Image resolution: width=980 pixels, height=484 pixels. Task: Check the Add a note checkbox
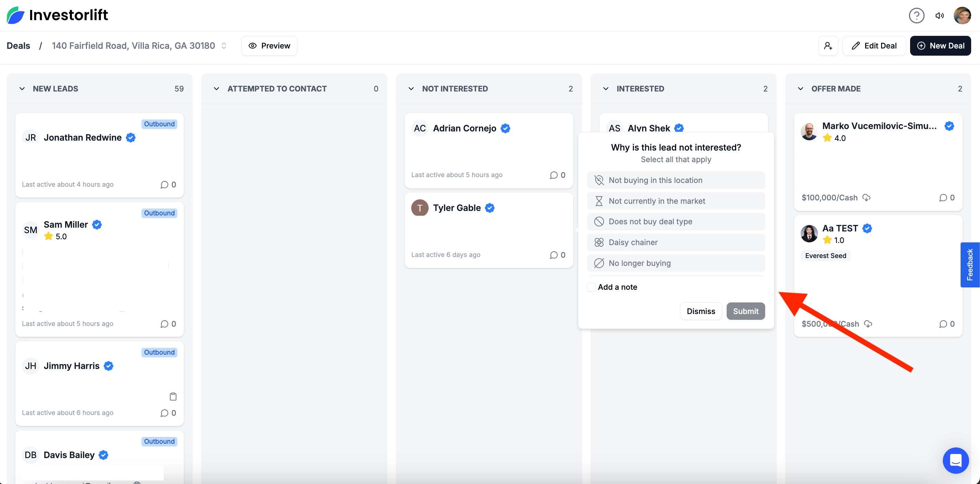[591, 287]
